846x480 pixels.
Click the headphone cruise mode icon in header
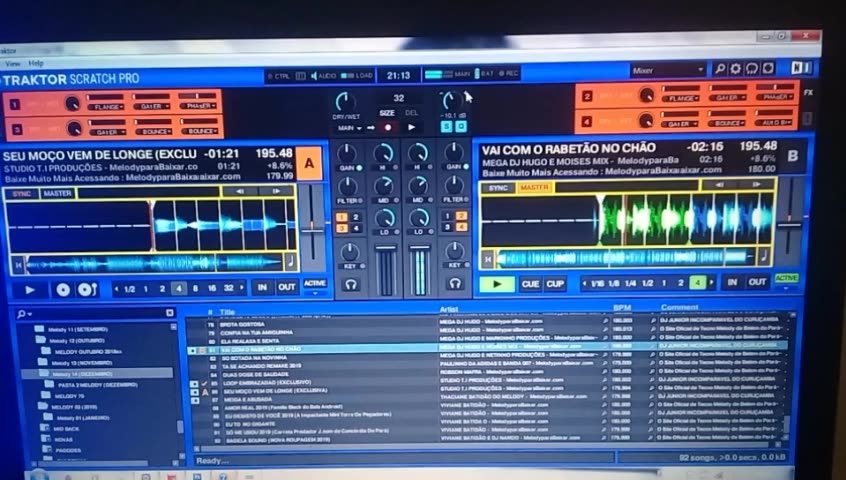752,69
